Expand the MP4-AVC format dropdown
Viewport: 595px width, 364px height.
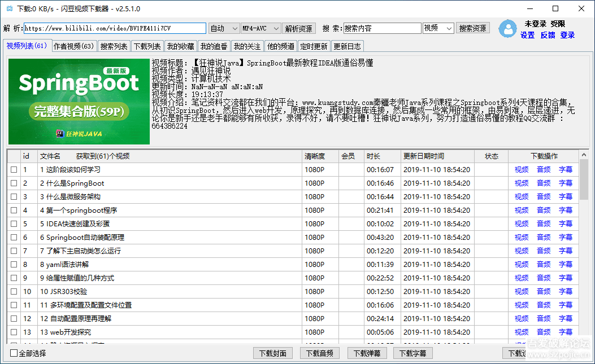260,28
